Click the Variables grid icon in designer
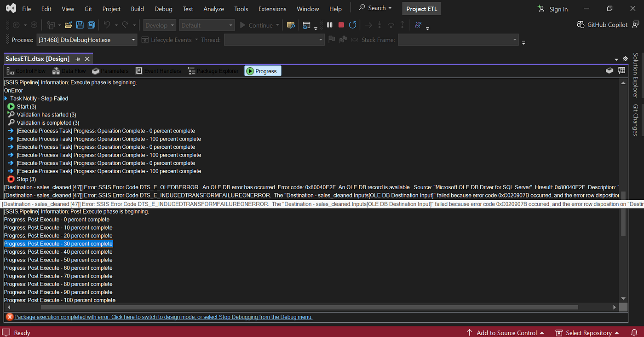 (621, 71)
